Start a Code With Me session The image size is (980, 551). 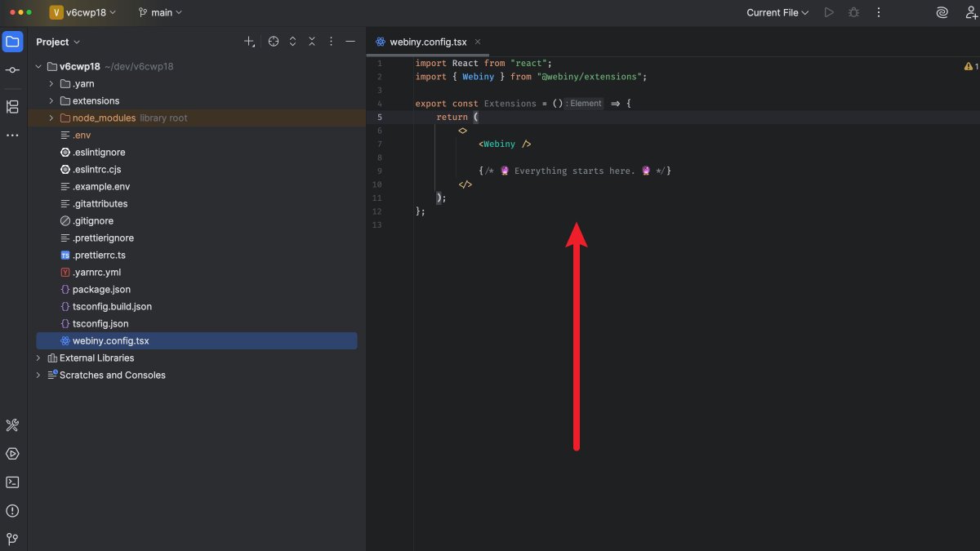pos(970,11)
